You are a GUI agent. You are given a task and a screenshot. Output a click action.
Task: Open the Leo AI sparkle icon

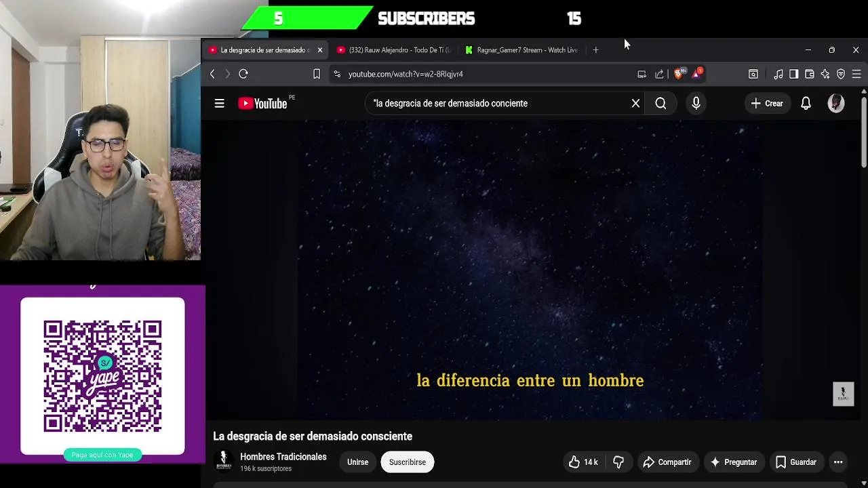[825, 74]
